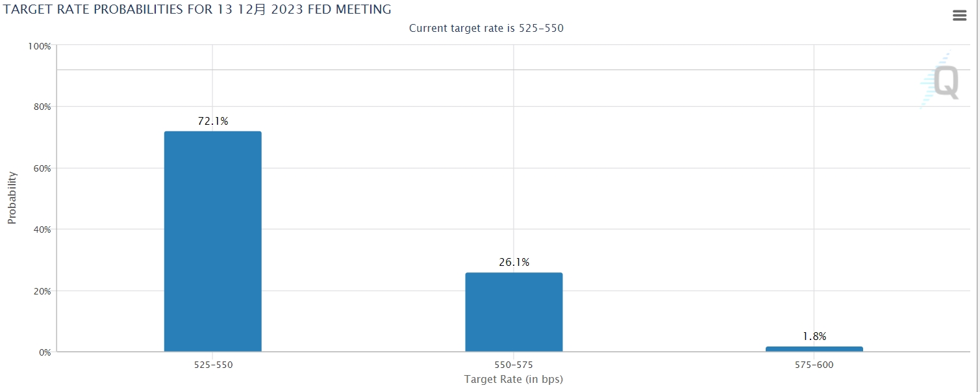The image size is (980, 392).
Task: Open the chart context menu hamburger icon
Action: (959, 16)
